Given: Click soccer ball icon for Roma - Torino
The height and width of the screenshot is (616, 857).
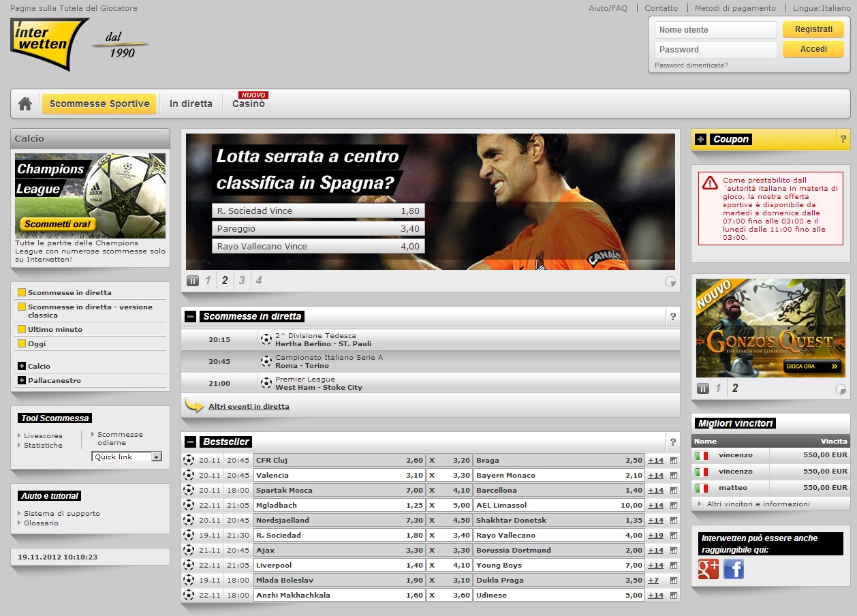Looking at the screenshot, I should pos(266,361).
